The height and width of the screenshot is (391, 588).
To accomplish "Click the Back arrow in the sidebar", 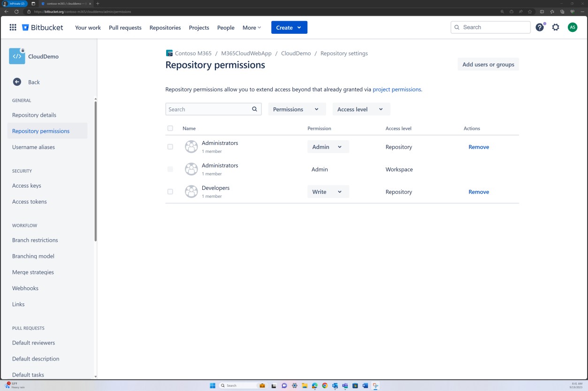I will coord(17,82).
